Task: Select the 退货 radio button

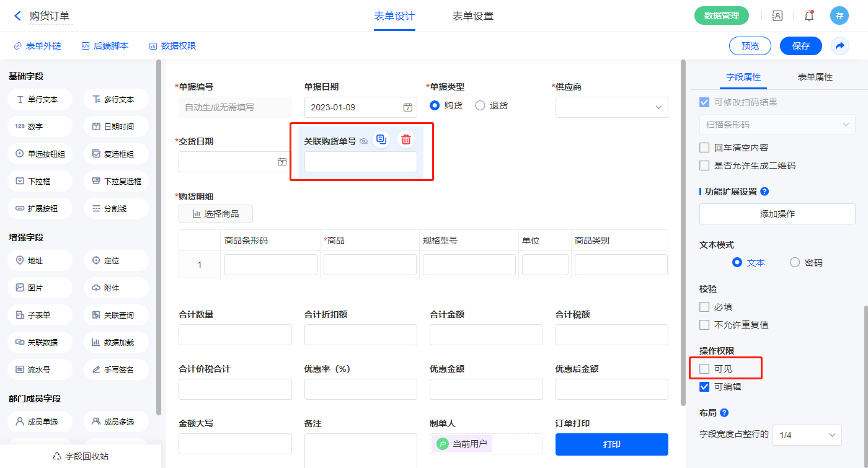Action: coord(480,105)
